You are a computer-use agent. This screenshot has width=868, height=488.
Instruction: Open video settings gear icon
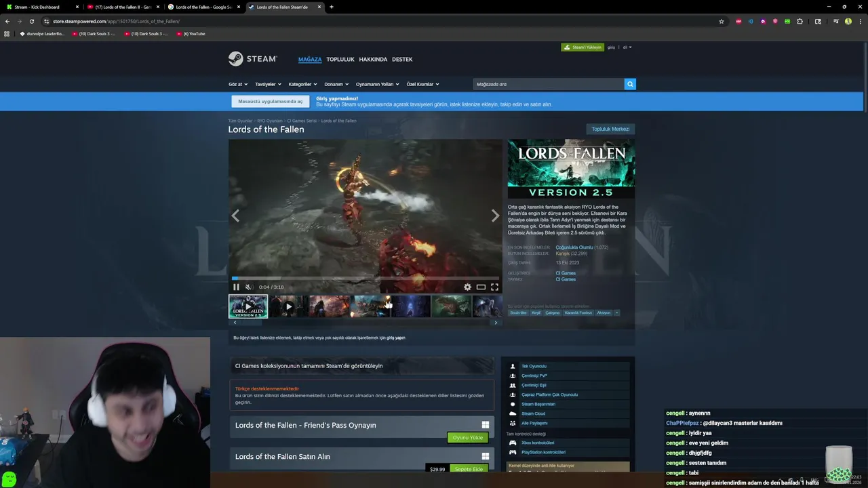pos(467,287)
